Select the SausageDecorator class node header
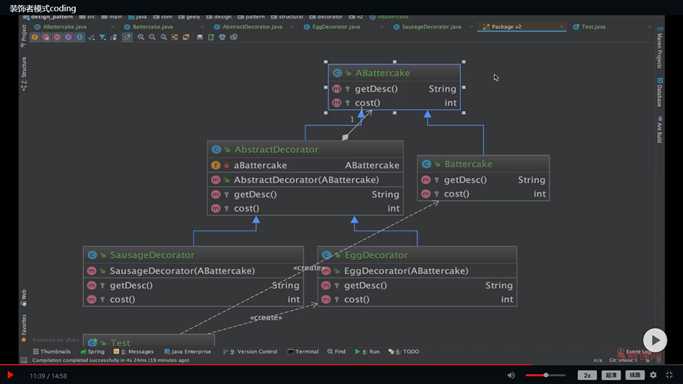Screen dimensions: 683x384 point(193,255)
